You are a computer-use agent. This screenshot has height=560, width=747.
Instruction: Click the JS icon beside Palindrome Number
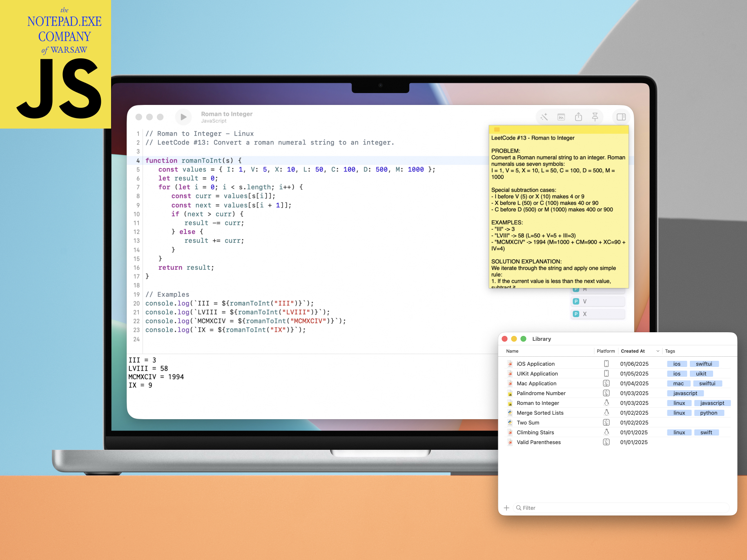510,393
